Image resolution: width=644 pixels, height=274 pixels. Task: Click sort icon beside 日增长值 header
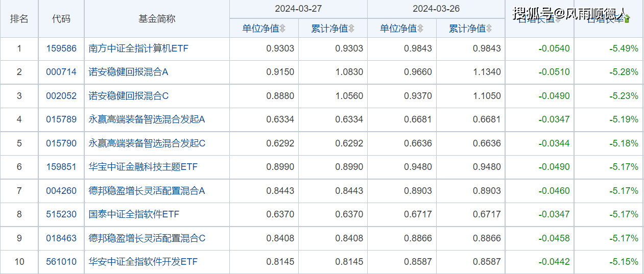coord(558,19)
